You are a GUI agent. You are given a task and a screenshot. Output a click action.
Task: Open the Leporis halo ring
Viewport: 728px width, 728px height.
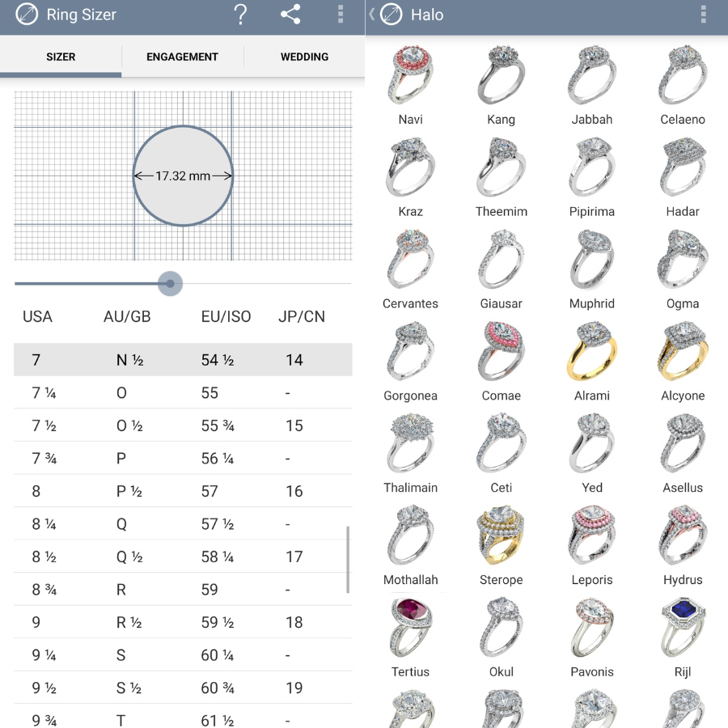click(x=592, y=545)
